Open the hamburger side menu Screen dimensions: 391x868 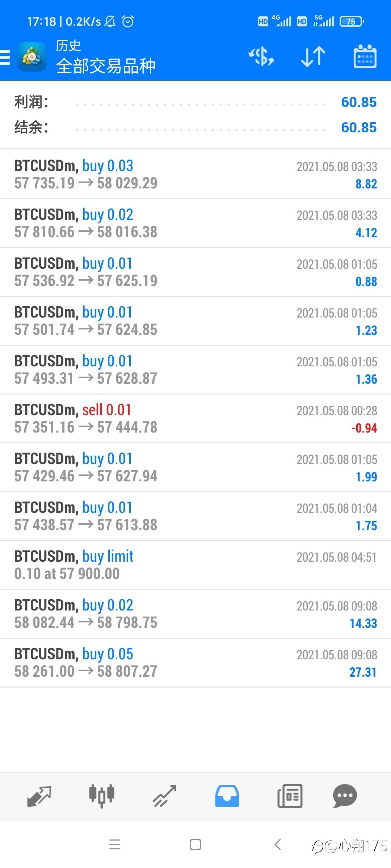[6, 58]
